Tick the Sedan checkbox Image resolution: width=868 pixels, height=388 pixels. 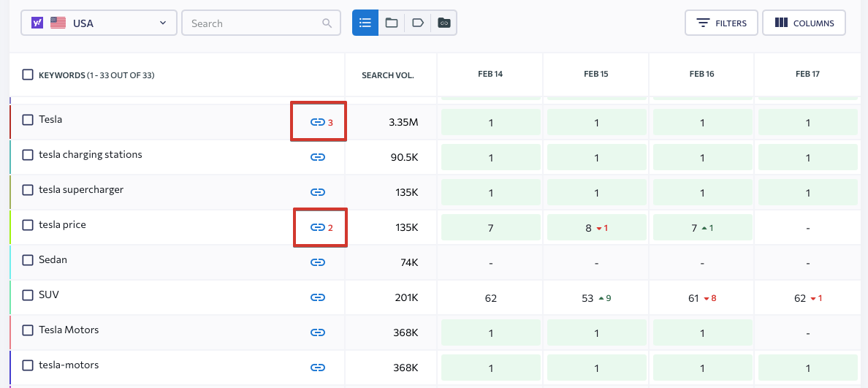click(28, 260)
